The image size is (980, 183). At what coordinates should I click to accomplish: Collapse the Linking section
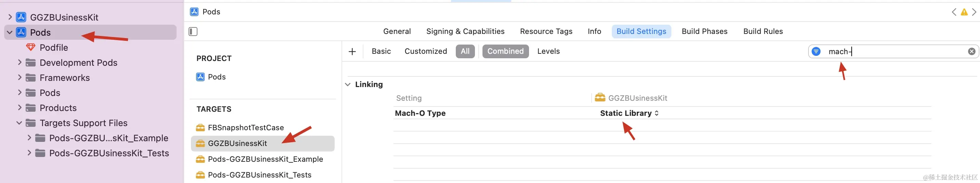coord(348,85)
